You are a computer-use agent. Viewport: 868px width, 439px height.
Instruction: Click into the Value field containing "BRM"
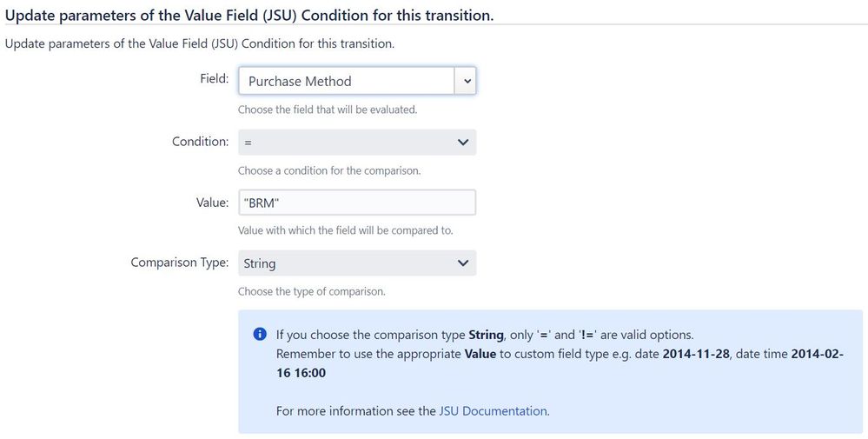coord(357,203)
